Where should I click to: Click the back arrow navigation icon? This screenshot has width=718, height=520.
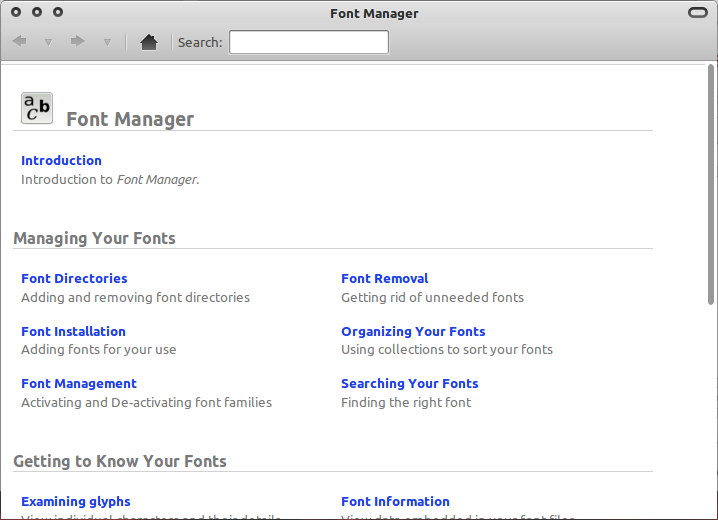[x=19, y=42]
